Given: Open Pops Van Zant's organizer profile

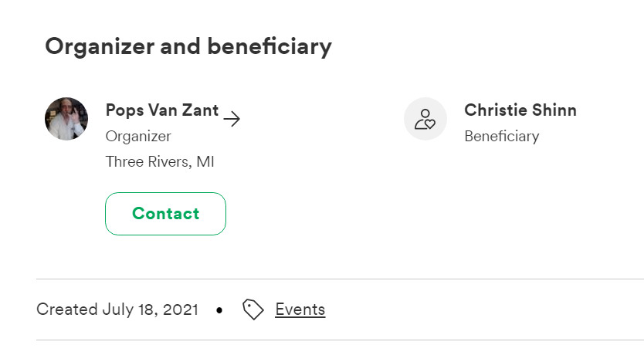Looking at the screenshot, I should [x=162, y=110].
